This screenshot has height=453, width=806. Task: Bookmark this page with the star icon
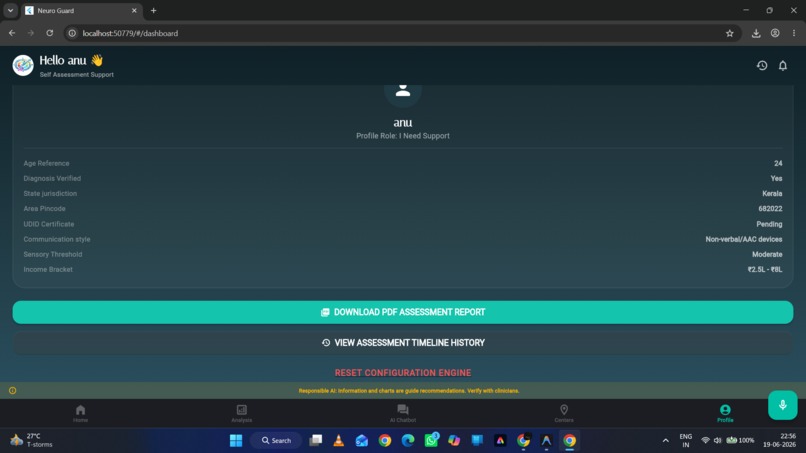(729, 33)
